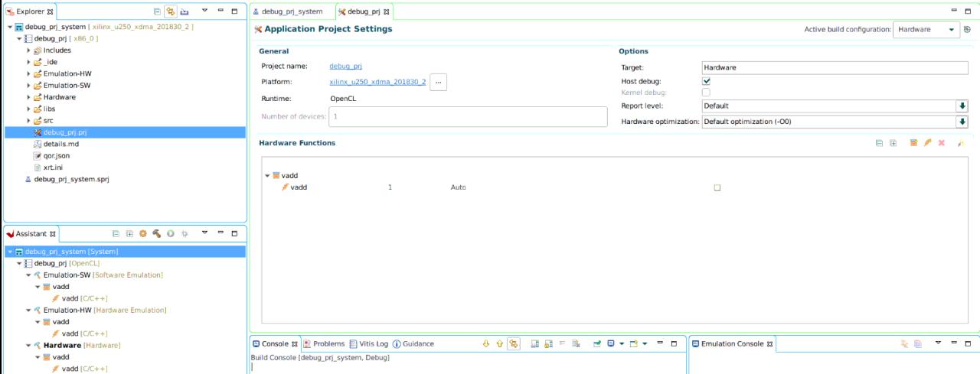Open Hardware optimization dropdown arrow

962,122
